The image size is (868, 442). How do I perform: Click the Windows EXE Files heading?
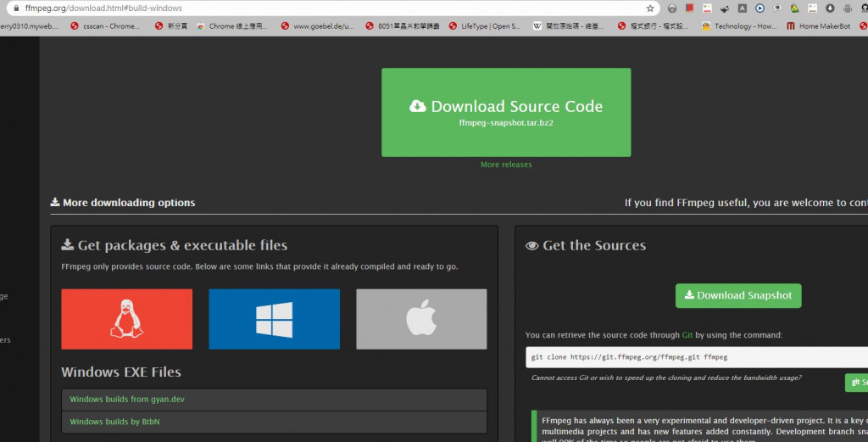pyautogui.click(x=120, y=372)
